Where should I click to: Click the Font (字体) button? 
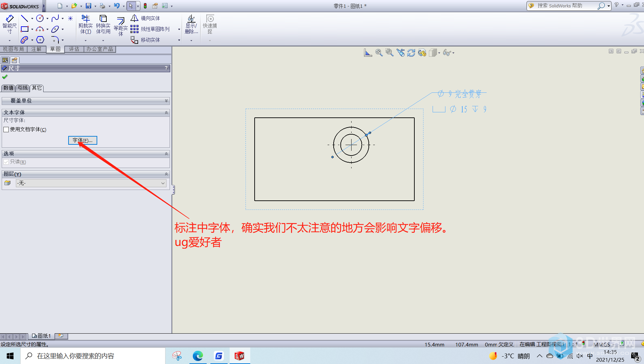(83, 140)
